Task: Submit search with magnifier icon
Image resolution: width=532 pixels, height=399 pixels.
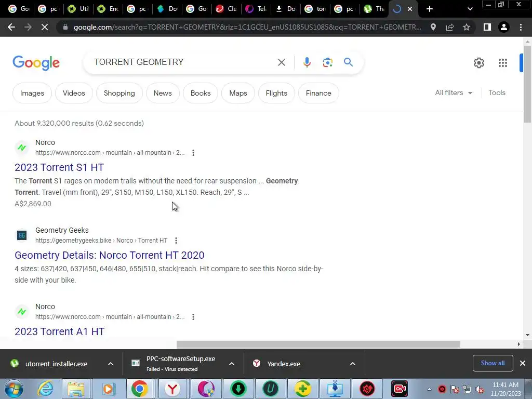Action: tap(348, 62)
